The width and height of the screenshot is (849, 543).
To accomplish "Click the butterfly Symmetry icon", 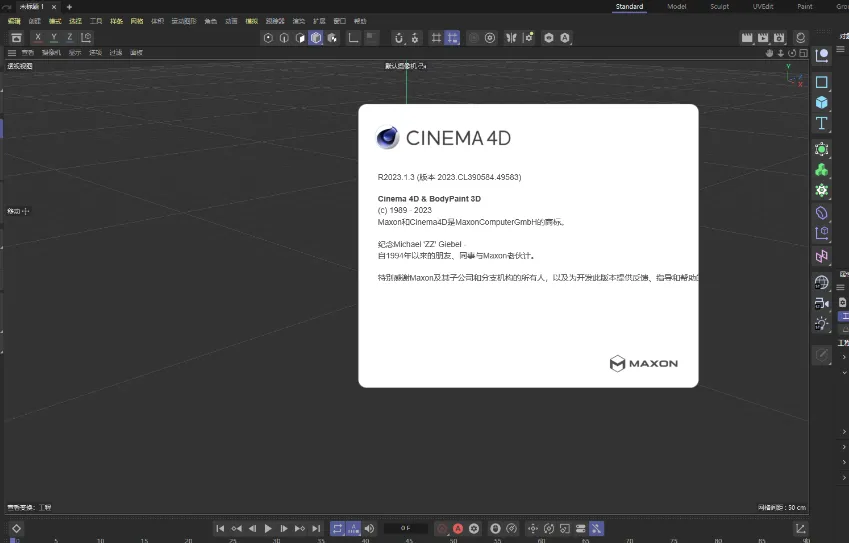I will 511,38.
